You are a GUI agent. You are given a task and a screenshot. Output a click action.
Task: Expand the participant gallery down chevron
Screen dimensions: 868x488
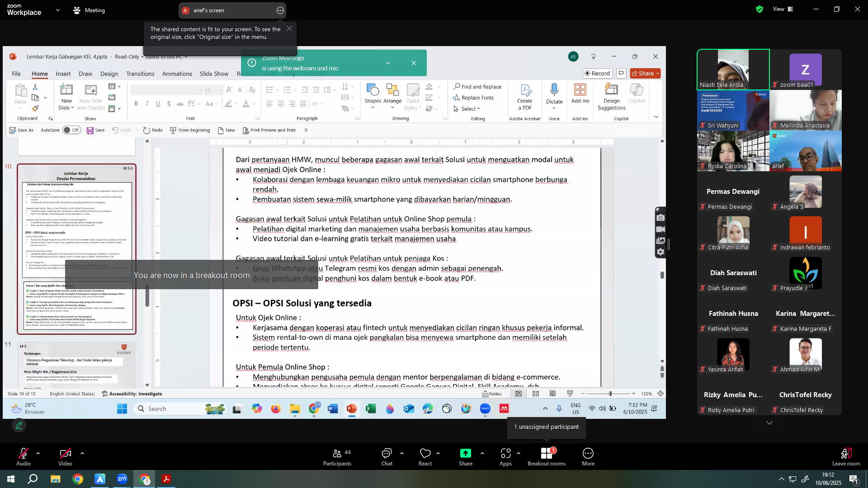pyautogui.click(x=769, y=423)
